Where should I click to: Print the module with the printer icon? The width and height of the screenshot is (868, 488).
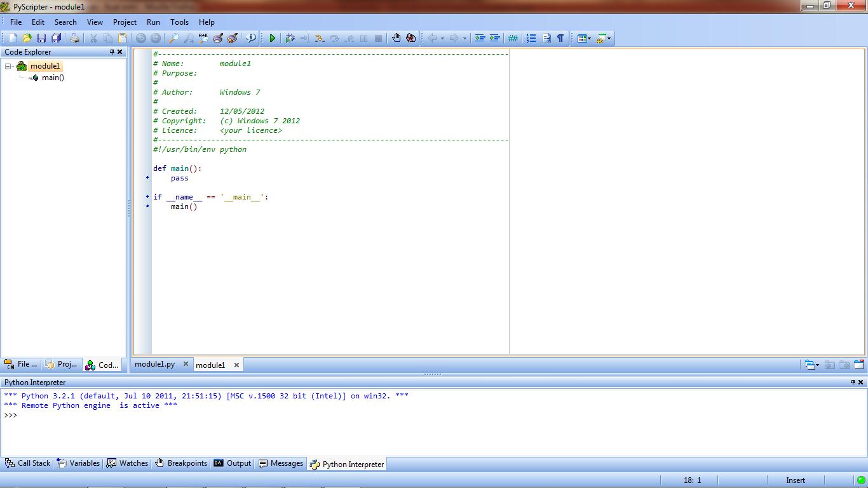[74, 38]
